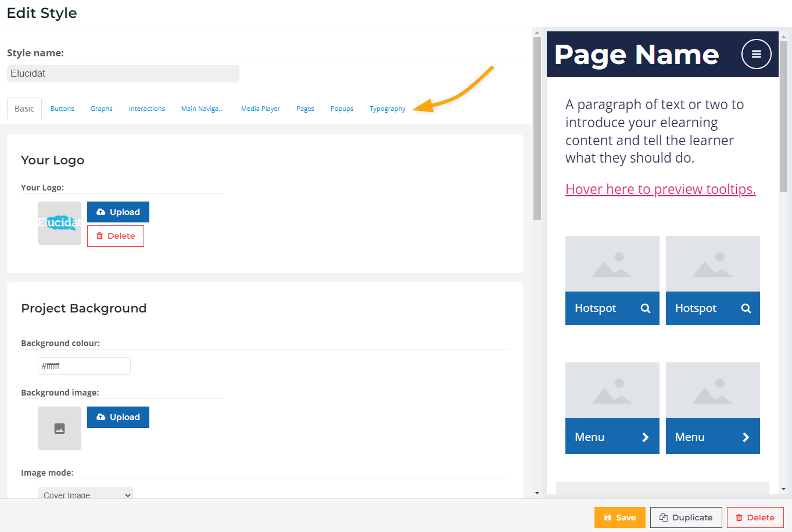The height and width of the screenshot is (532, 792).
Task: Click the 'Project Background' section heading
Action: (84, 308)
